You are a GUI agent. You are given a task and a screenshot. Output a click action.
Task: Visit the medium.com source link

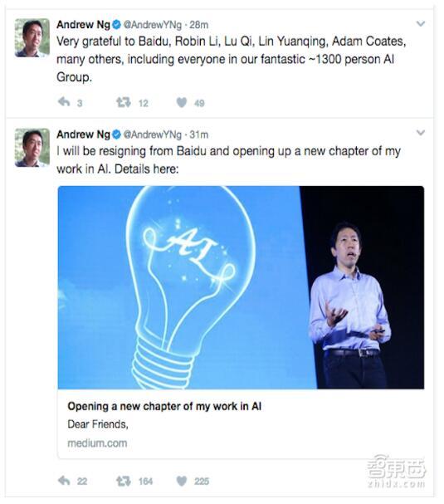97,443
